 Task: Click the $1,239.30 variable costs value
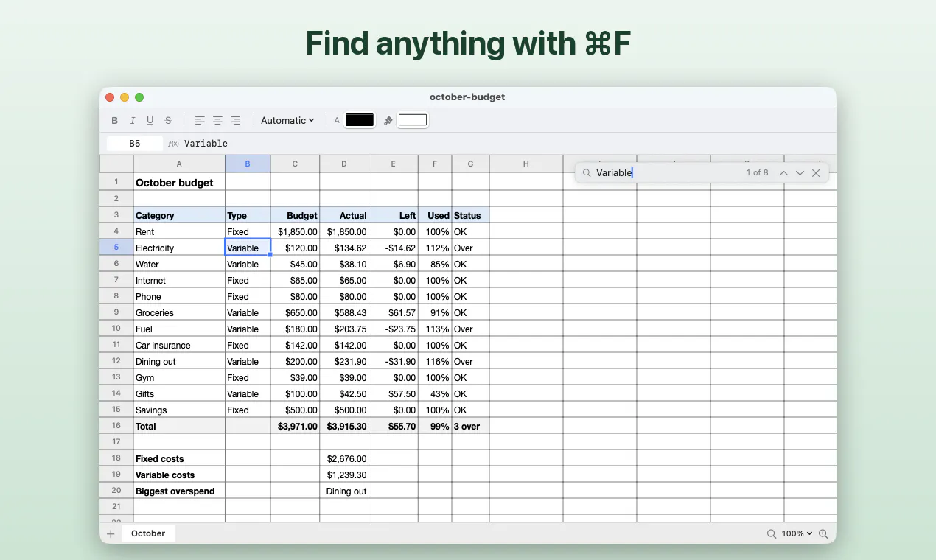coord(344,475)
